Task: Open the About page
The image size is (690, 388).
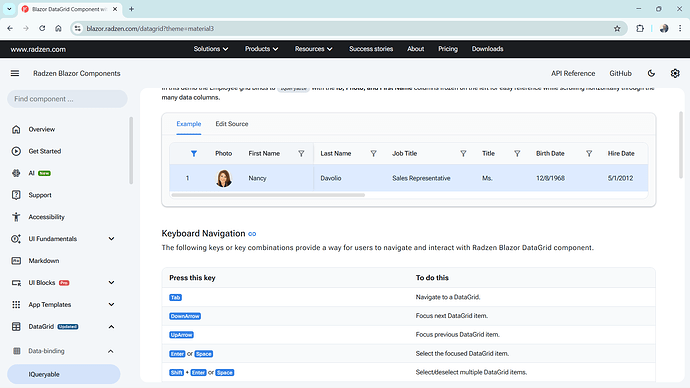Action: 415,49
